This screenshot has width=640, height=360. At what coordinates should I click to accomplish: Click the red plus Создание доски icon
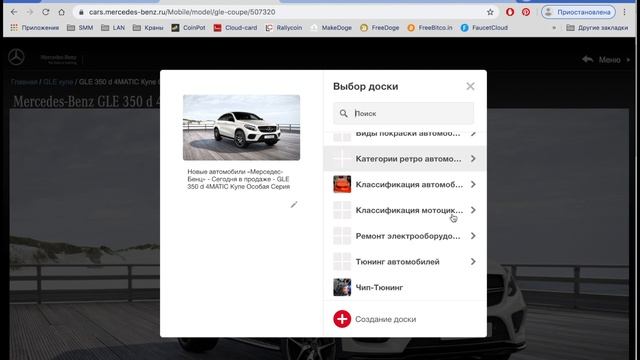coord(342,319)
